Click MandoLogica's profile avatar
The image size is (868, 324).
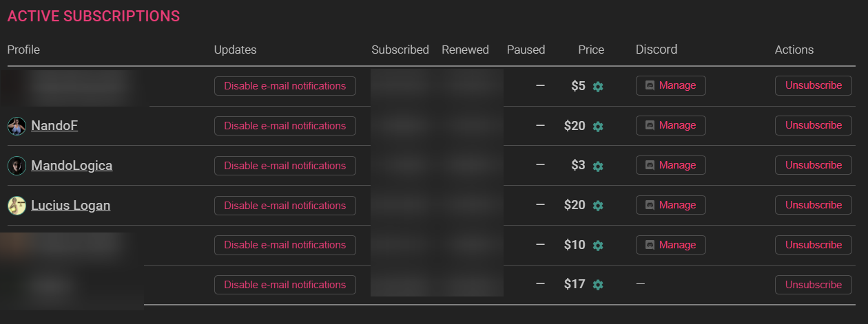[x=17, y=166]
